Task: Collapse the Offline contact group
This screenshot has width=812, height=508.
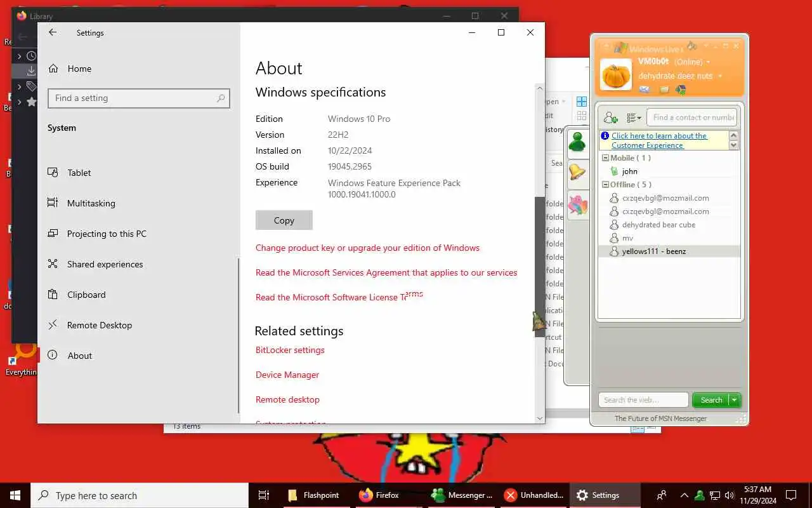Action: coord(605,185)
